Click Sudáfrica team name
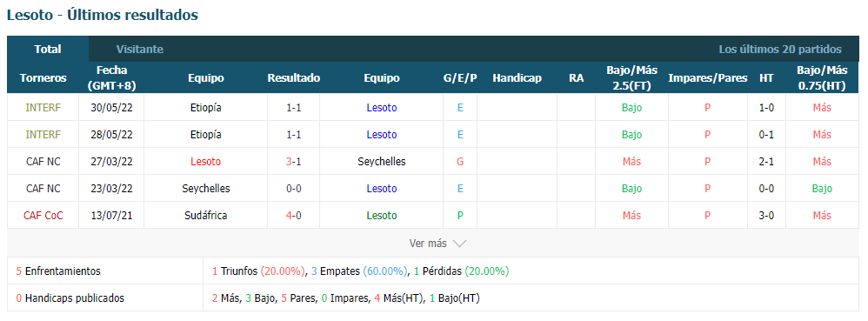The height and width of the screenshot is (321, 868). pos(205,215)
